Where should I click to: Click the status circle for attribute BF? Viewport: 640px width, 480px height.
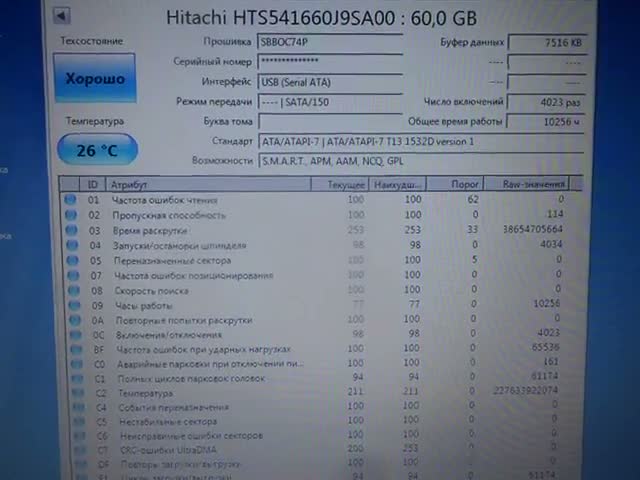(70, 349)
